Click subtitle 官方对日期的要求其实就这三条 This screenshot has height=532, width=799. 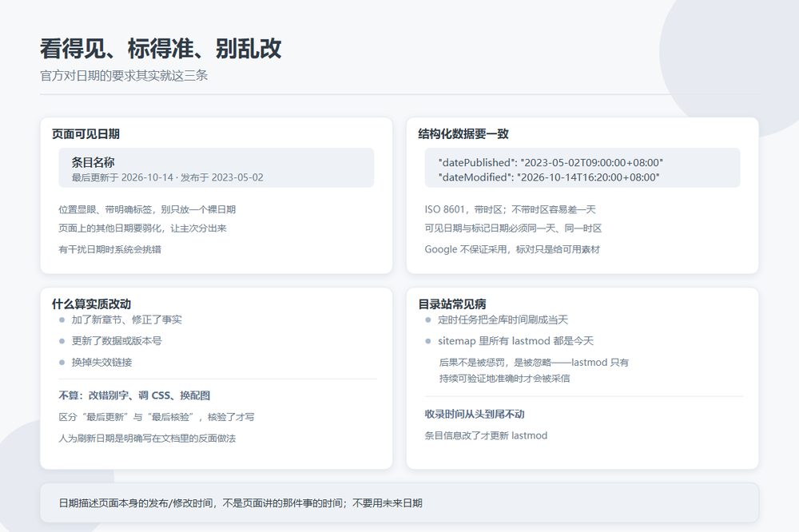[124, 75]
